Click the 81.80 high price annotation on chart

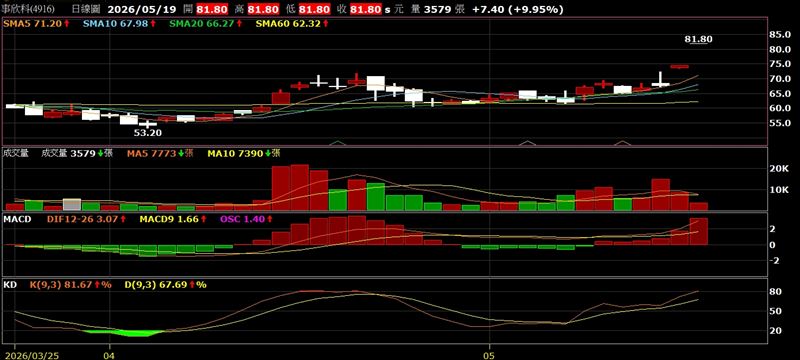click(x=698, y=39)
